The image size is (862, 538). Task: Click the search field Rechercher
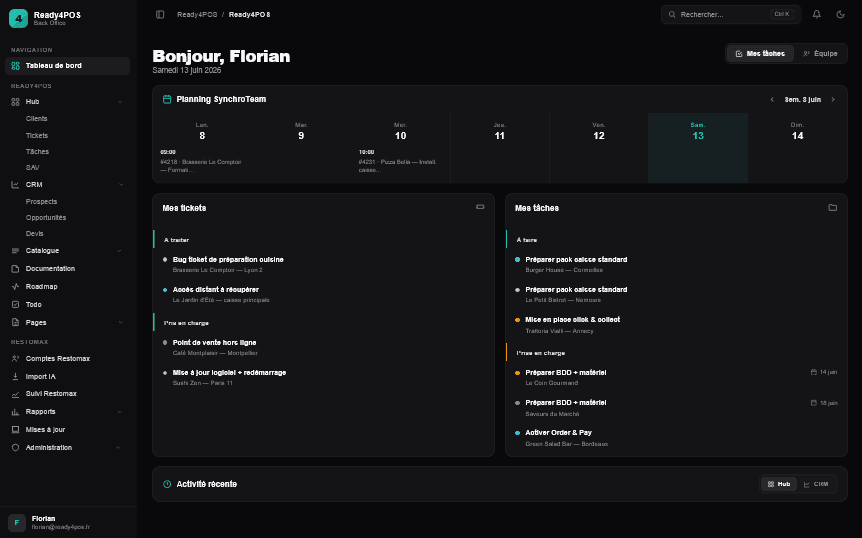coord(731,14)
